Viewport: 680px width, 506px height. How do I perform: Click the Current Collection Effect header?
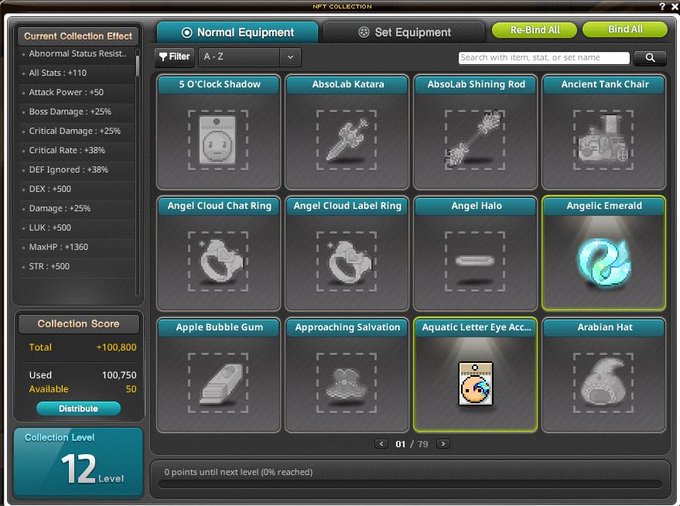click(78, 36)
